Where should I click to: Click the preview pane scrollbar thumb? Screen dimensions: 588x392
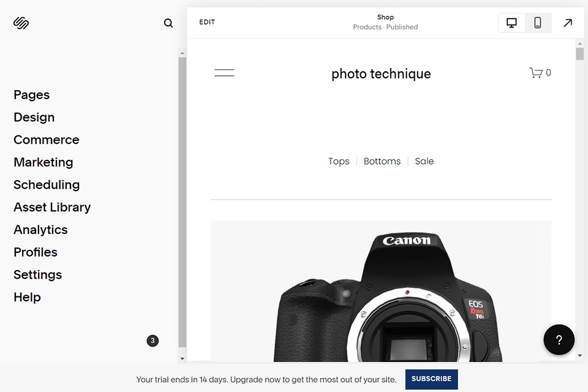point(580,54)
